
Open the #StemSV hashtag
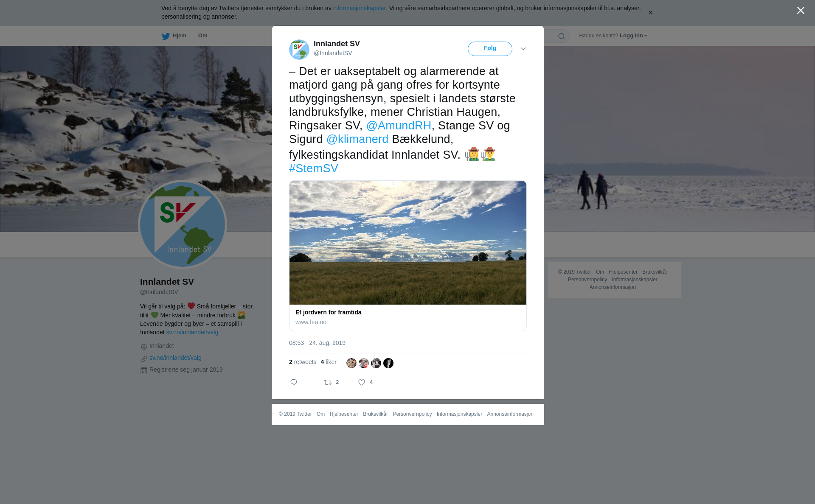tap(314, 168)
